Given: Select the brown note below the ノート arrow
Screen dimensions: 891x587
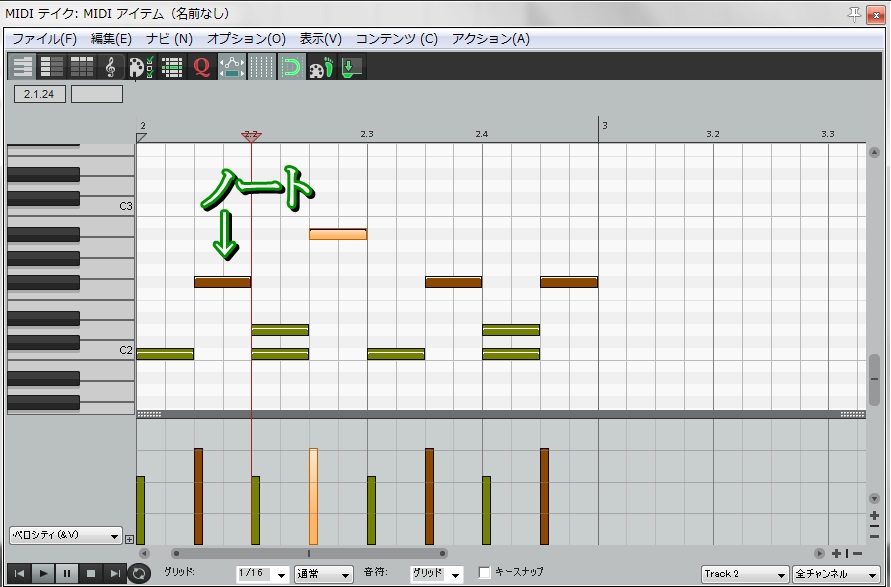Looking at the screenshot, I should (222, 282).
